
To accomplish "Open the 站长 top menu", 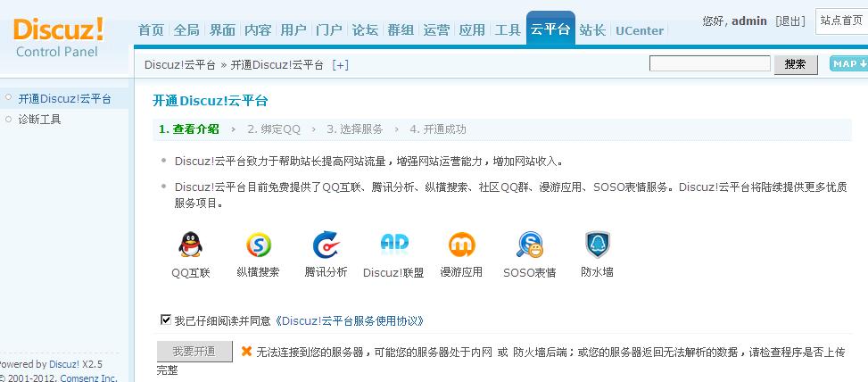I will click(x=592, y=29).
